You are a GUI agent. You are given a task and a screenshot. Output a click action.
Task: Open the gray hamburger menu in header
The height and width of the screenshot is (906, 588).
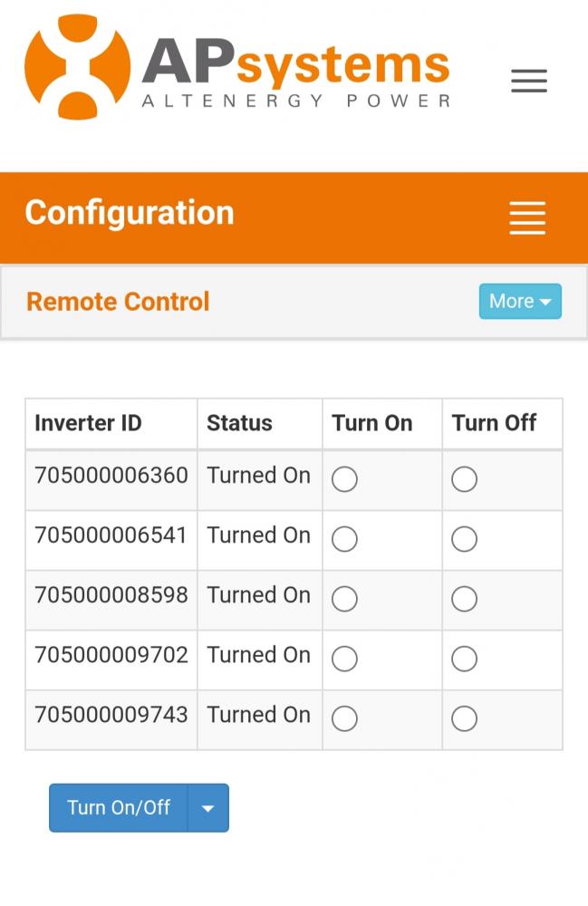(x=529, y=81)
